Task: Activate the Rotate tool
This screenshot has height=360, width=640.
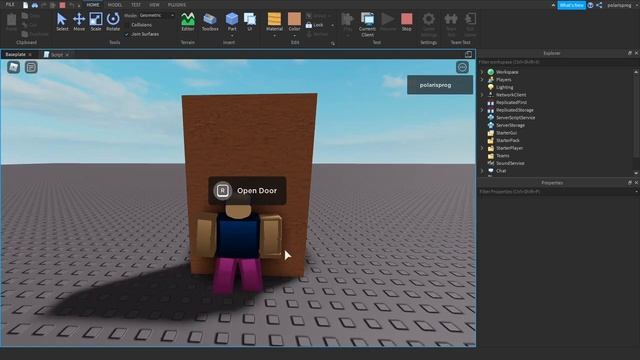Action: (113, 22)
